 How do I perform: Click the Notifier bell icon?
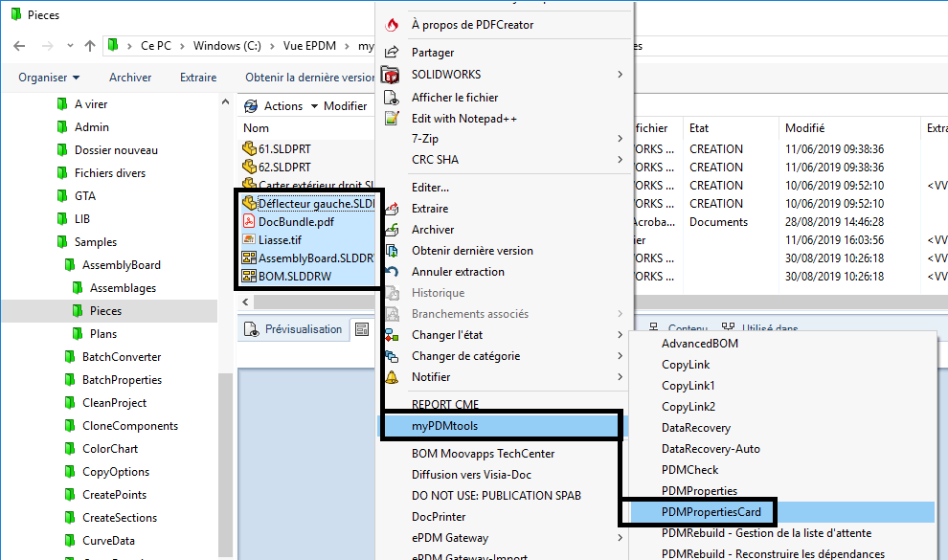(x=391, y=377)
